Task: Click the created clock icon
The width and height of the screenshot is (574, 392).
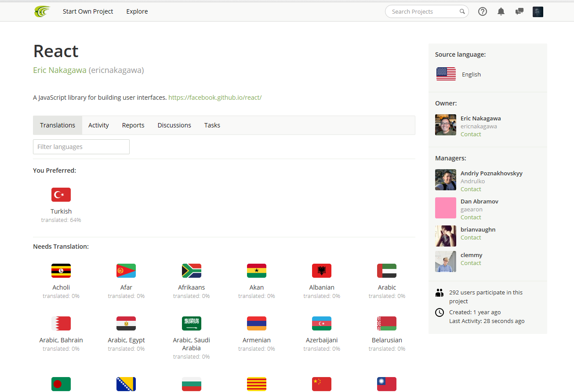Action: pyautogui.click(x=440, y=312)
